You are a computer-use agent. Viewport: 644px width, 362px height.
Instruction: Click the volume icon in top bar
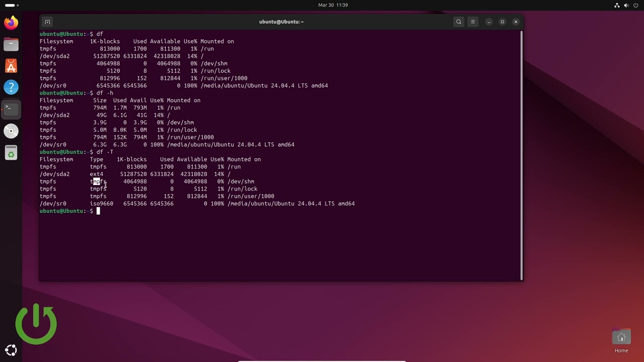tap(626, 5)
